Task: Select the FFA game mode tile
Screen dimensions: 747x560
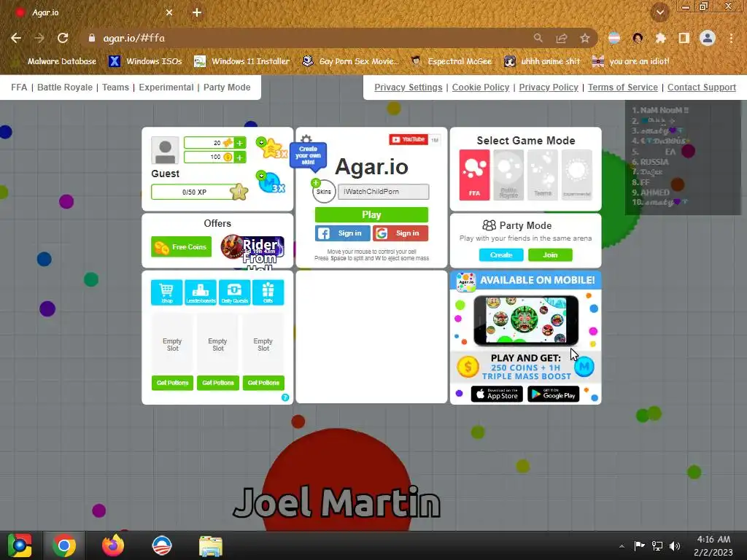Action: click(x=474, y=175)
